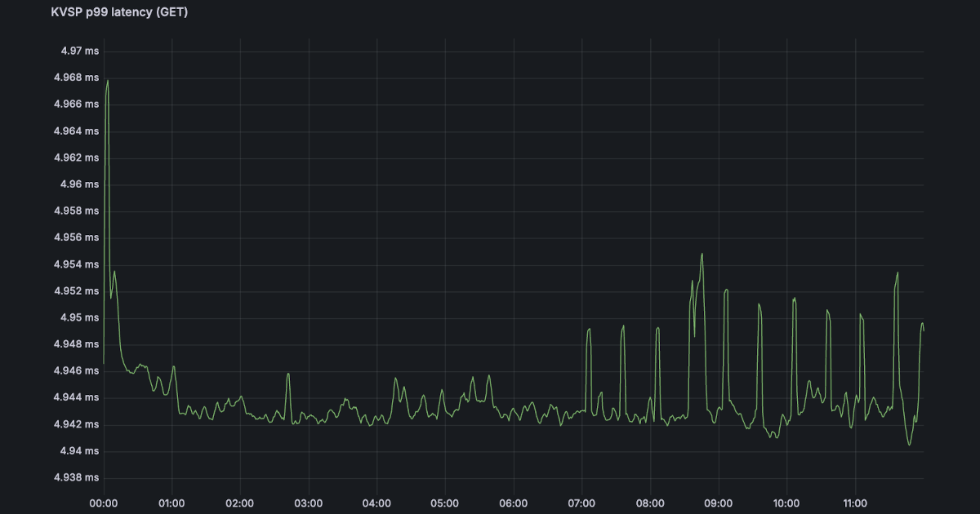Click the 09:00 time axis label
Image resolution: width=980 pixels, height=514 pixels.
click(x=718, y=503)
